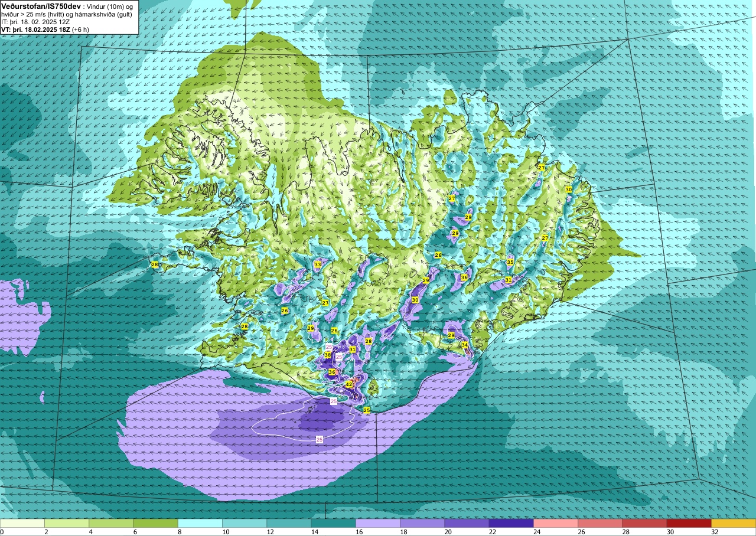Image resolution: width=756 pixels, height=536 pixels.
Task: Pick the dark green 6–8 legend swatch
Action: pos(156,523)
